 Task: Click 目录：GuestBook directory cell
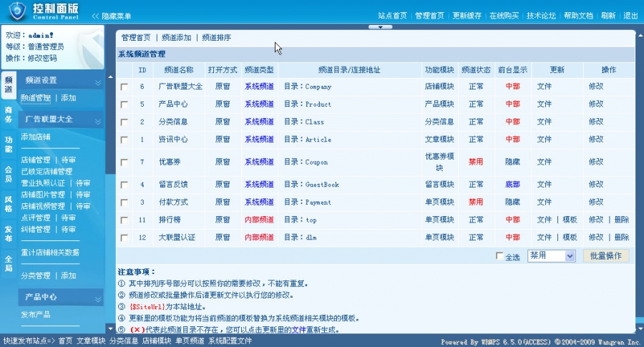311,185
